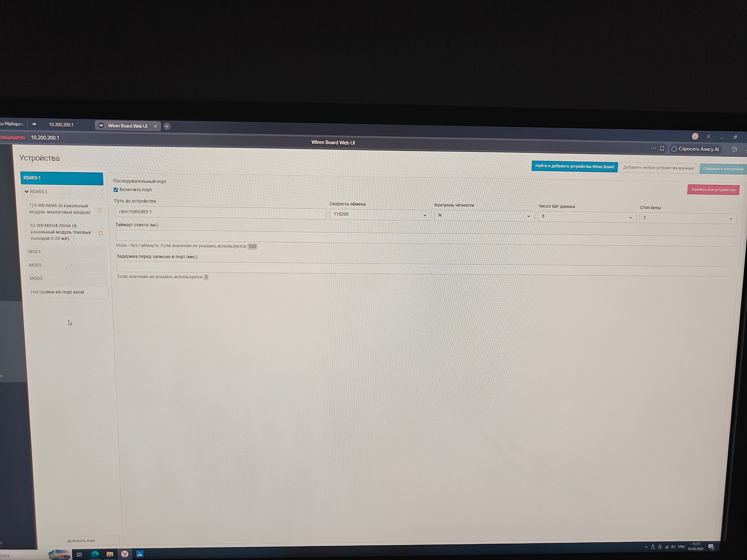Click Найти и добавить устройства Wiren Board

pos(574,166)
